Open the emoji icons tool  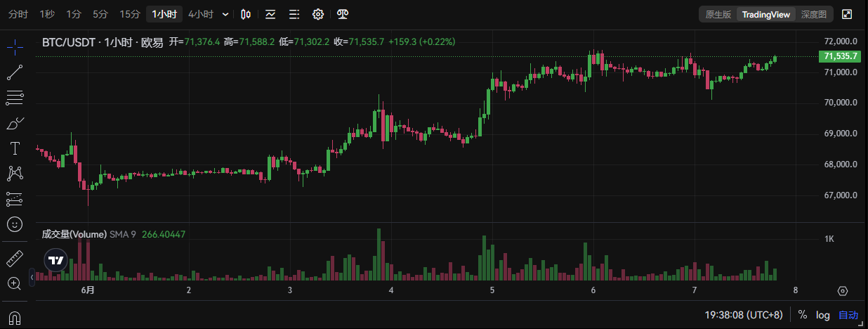(15, 224)
